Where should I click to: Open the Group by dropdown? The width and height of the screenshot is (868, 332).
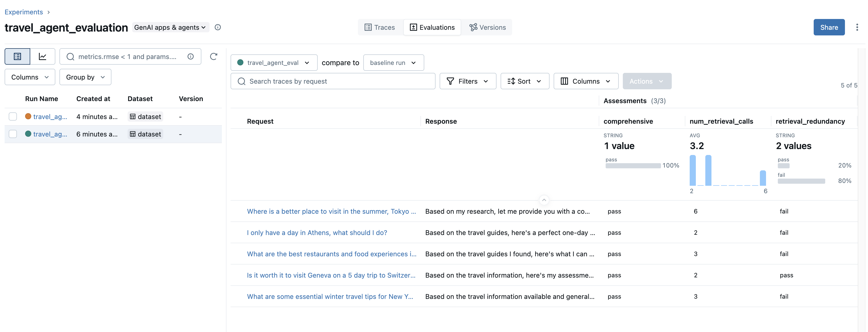coord(85,77)
